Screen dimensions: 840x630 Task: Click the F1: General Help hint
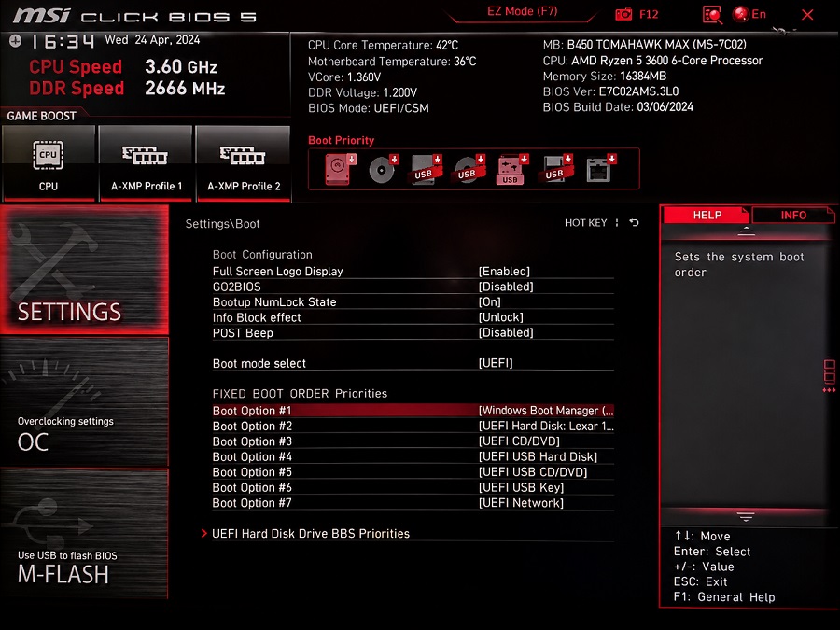click(x=724, y=597)
